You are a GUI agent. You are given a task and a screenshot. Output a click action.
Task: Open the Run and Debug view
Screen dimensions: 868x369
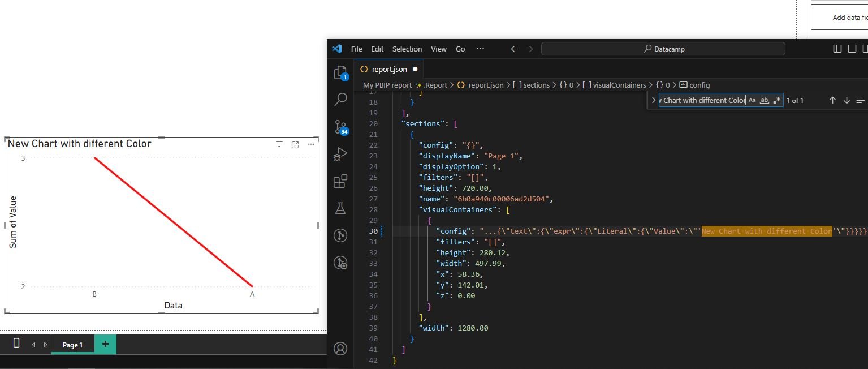[340, 154]
